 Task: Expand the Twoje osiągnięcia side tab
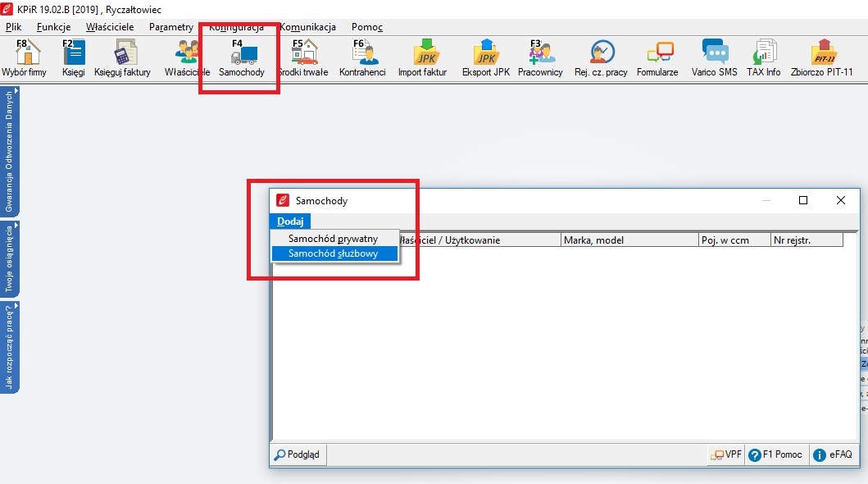point(10,258)
